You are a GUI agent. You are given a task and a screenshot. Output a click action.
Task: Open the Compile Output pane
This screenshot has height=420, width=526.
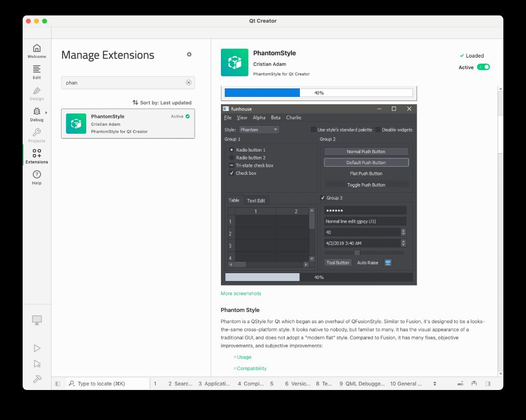point(250,383)
